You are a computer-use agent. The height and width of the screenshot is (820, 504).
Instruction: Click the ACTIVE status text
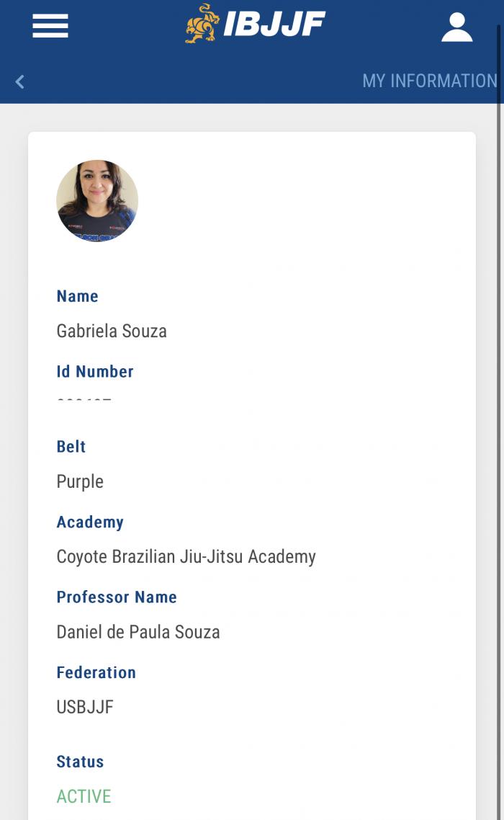[x=84, y=797]
